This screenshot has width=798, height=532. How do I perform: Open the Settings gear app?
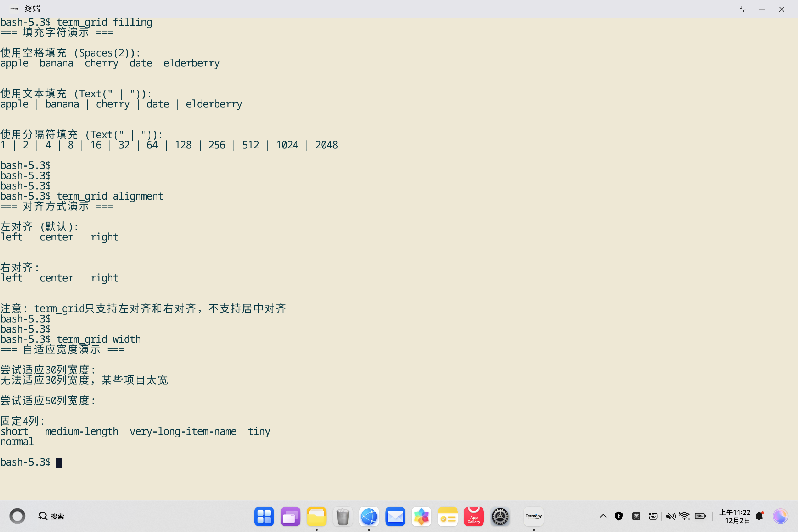coord(500,516)
